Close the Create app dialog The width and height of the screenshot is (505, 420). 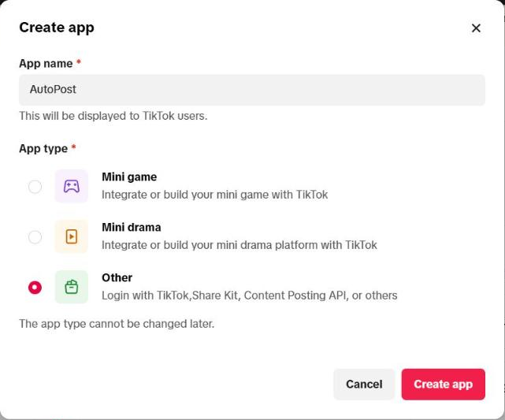pyautogui.click(x=476, y=28)
